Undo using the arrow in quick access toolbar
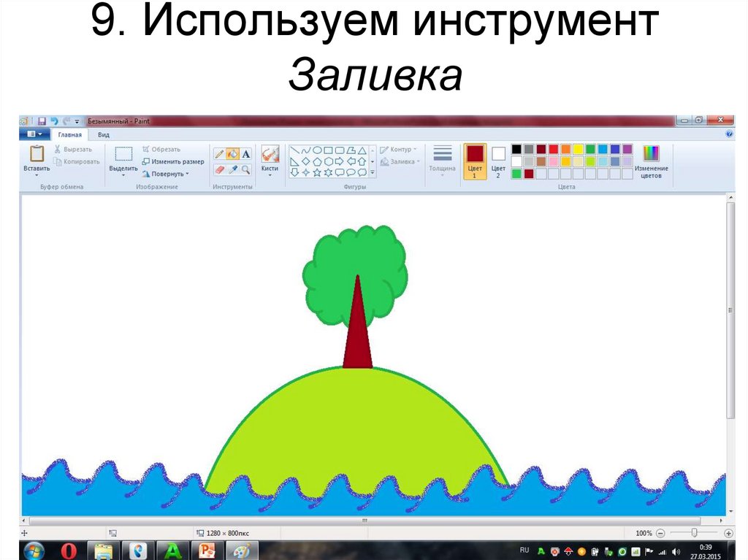This screenshot has height=560, width=748. 55,120
